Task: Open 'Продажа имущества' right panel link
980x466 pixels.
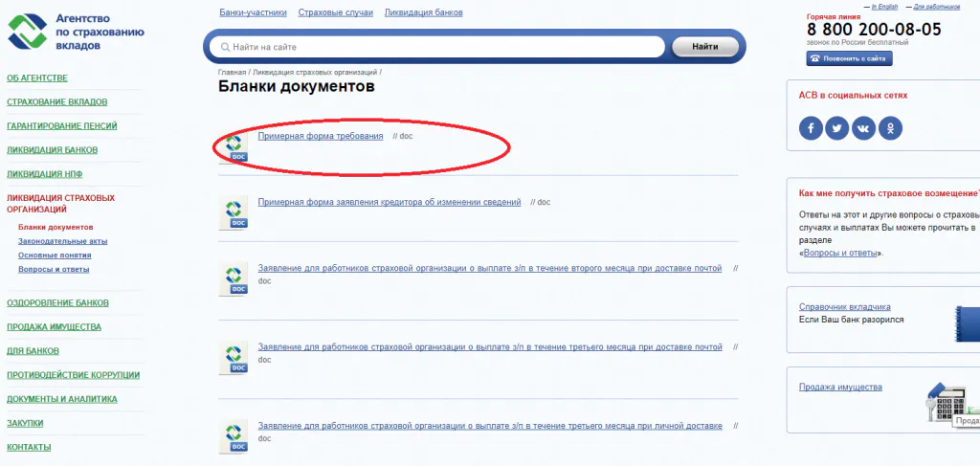Action: tap(840, 388)
